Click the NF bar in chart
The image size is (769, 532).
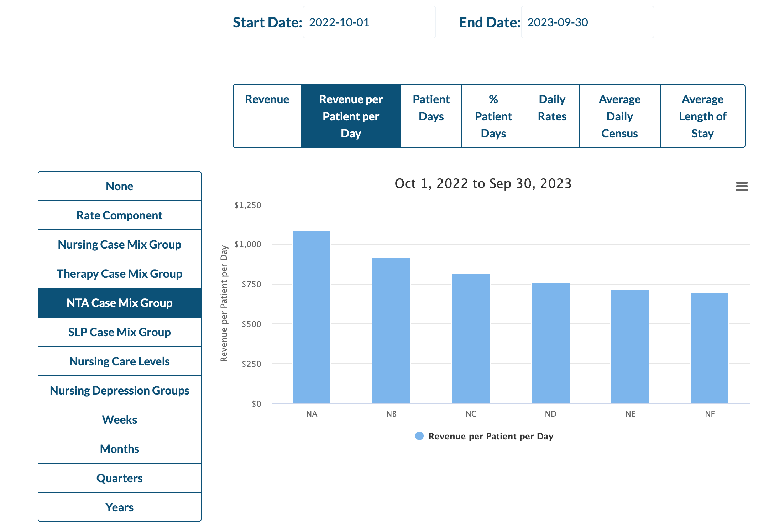[709, 348]
